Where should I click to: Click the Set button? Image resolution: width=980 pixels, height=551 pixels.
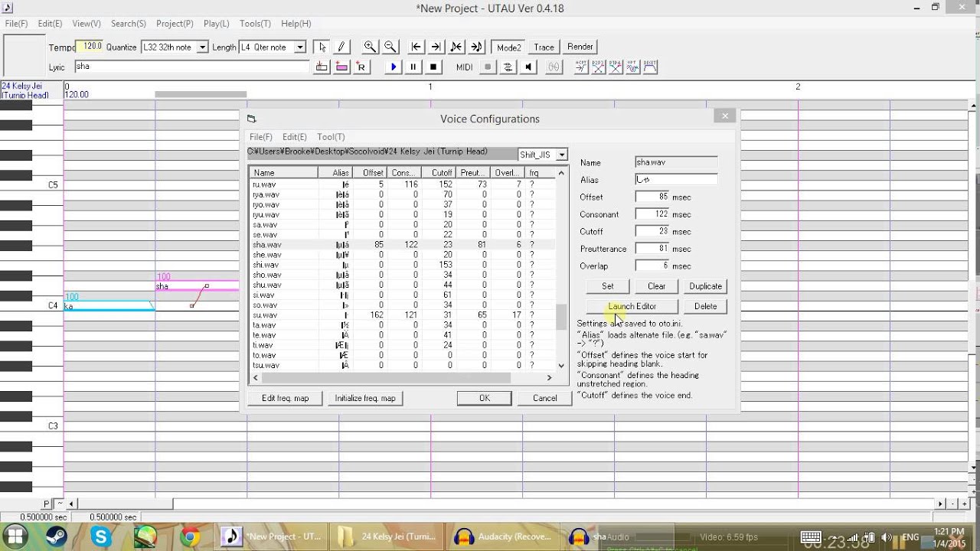[608, 286]
